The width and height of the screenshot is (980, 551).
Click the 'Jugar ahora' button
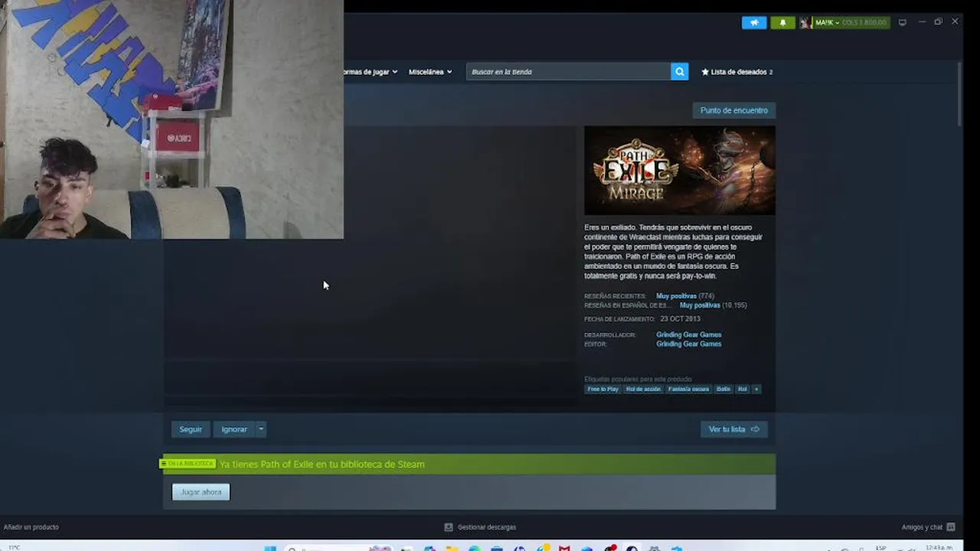(x=201, y=492)
